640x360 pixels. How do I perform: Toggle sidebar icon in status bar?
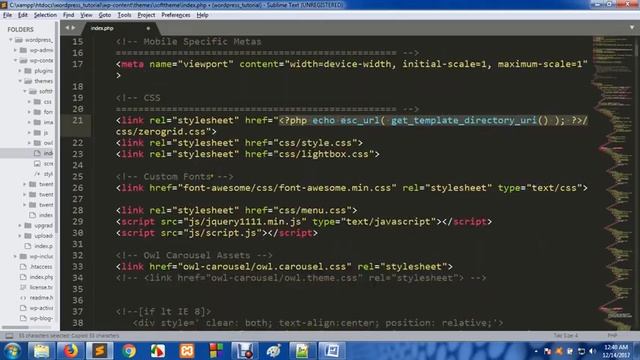tap(9, 336)
